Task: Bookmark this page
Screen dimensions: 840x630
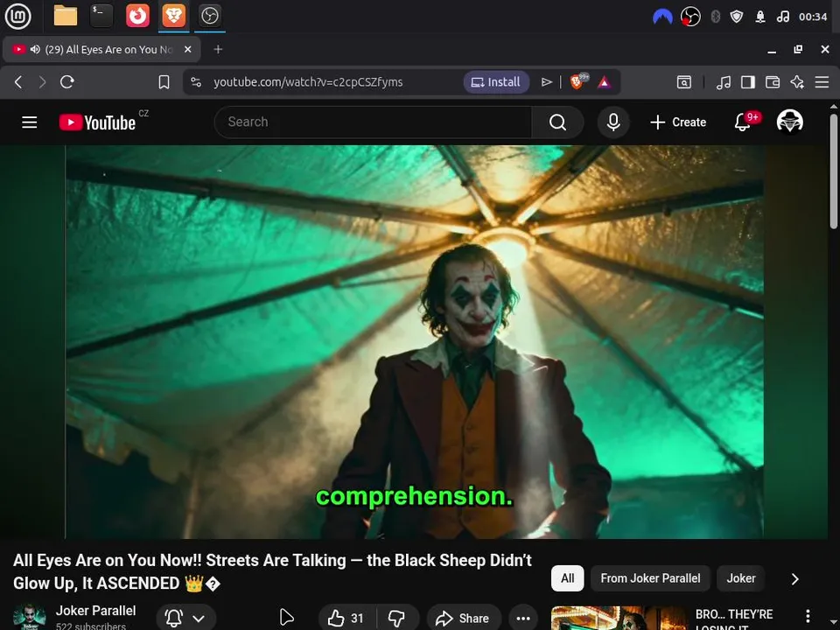Action: (x=164, y=82)
